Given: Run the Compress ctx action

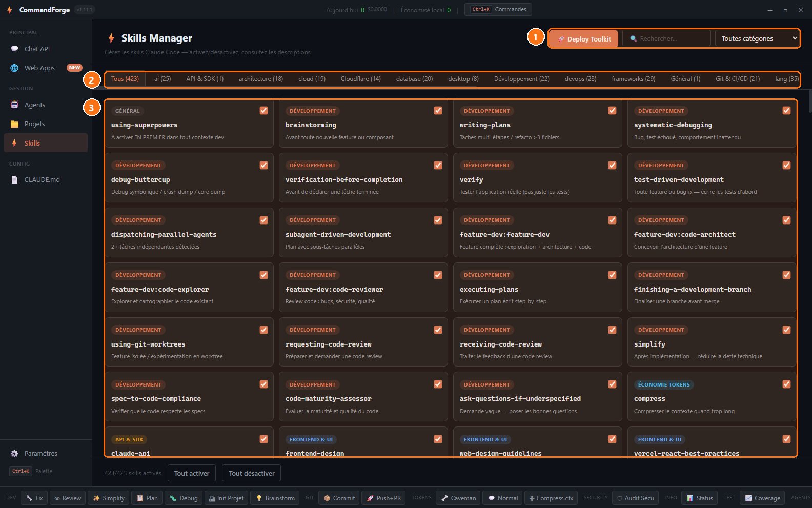Looking at the screenshot, I should [551, 498].
